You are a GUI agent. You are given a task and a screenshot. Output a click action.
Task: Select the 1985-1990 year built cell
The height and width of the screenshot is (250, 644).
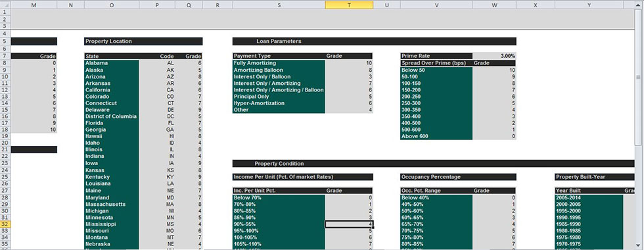tap(589, 224)
